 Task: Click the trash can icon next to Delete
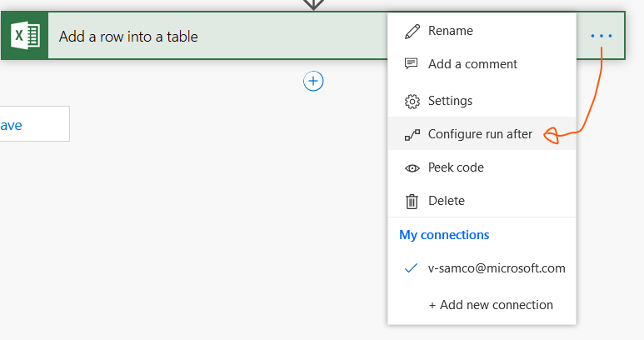click(412, 201)
